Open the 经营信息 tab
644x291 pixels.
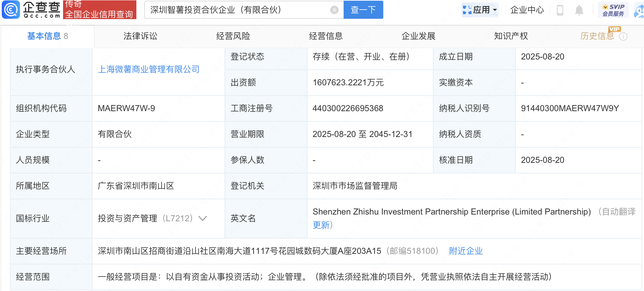326,36
